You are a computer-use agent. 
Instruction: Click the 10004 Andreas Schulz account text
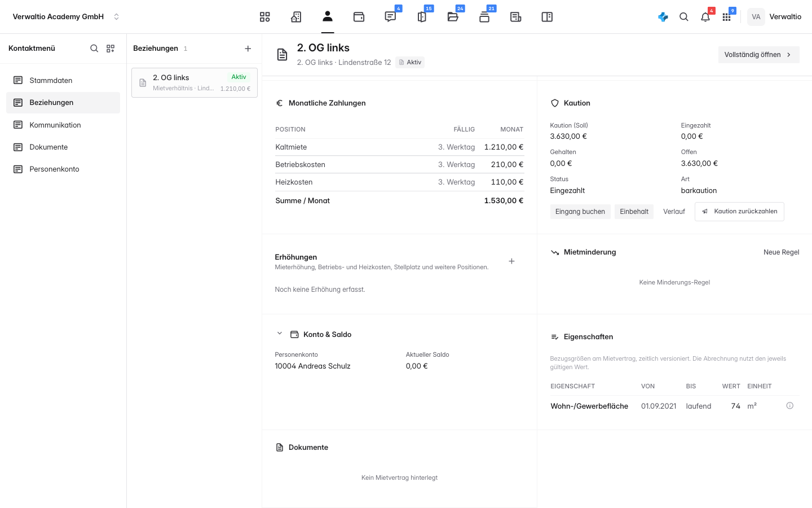pyautogui.click(x=312, y=366)
